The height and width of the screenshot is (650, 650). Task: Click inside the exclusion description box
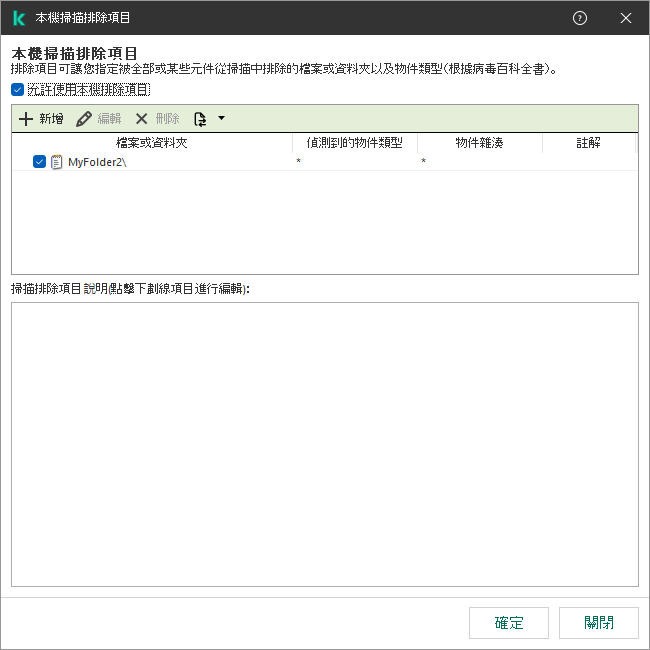pyautogui.click(x=325, y=444)
